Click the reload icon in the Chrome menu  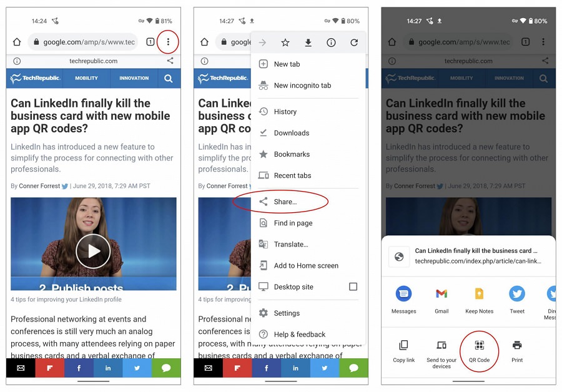[x=354, y=42]
